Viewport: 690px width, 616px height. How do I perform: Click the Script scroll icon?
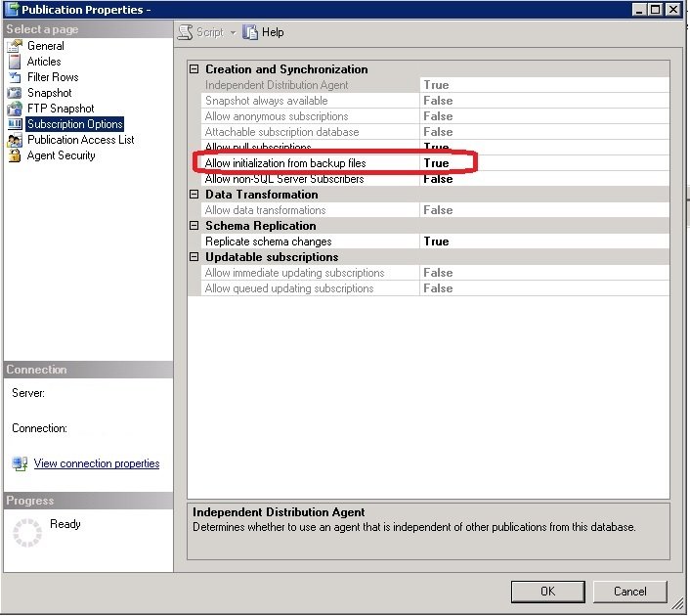[x=186, y=32]
